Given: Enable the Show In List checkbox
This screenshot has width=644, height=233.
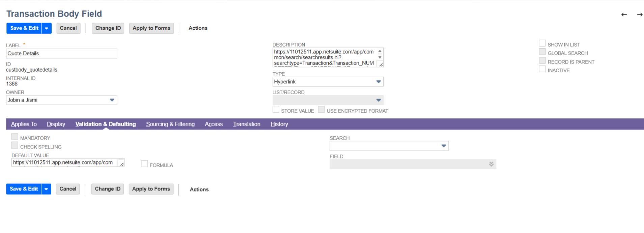Looking at the screenshot, I should [542, 44].
